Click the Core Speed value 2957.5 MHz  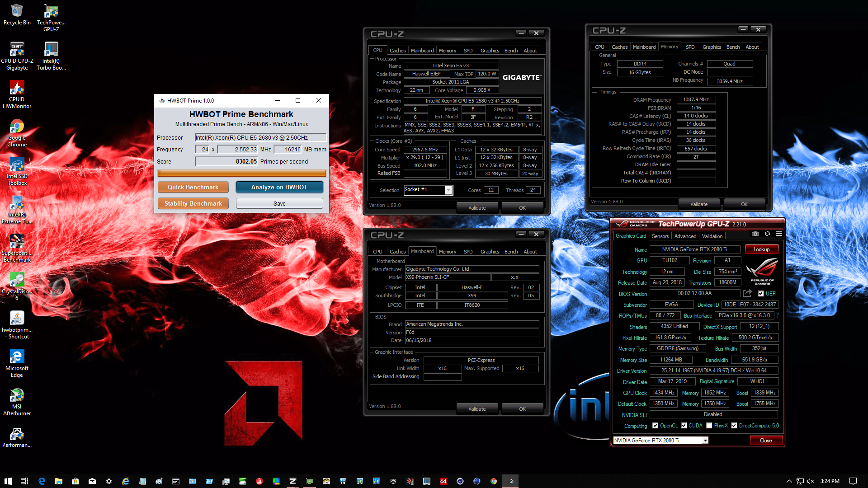coord(425,150)
